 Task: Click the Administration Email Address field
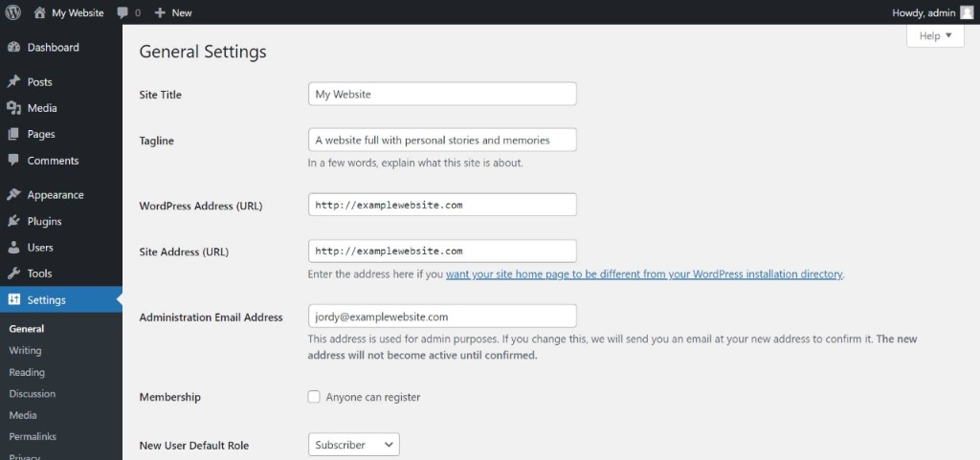pyautogui.click(x=442, y=317)
